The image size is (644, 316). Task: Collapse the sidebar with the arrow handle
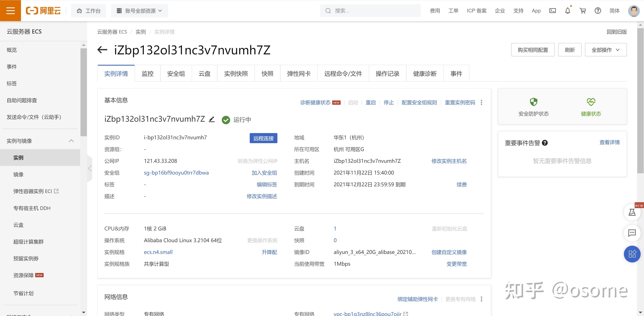[90, 168]
